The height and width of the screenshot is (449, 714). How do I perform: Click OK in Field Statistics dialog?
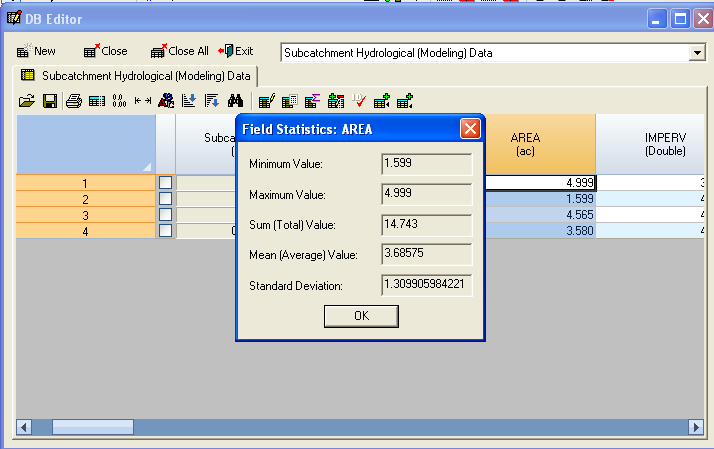(x=362, y=316)
